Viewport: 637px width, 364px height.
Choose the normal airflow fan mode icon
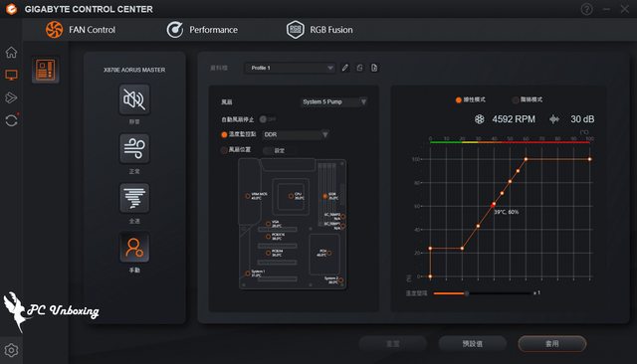click(134, 148)
